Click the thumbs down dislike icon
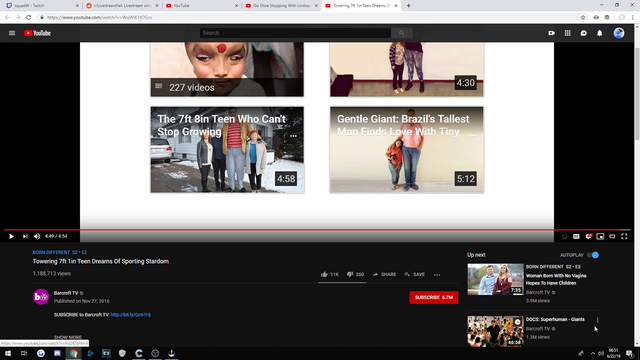Image resolution: width=640 pixels, height=360 pixels. click(350, 274)
